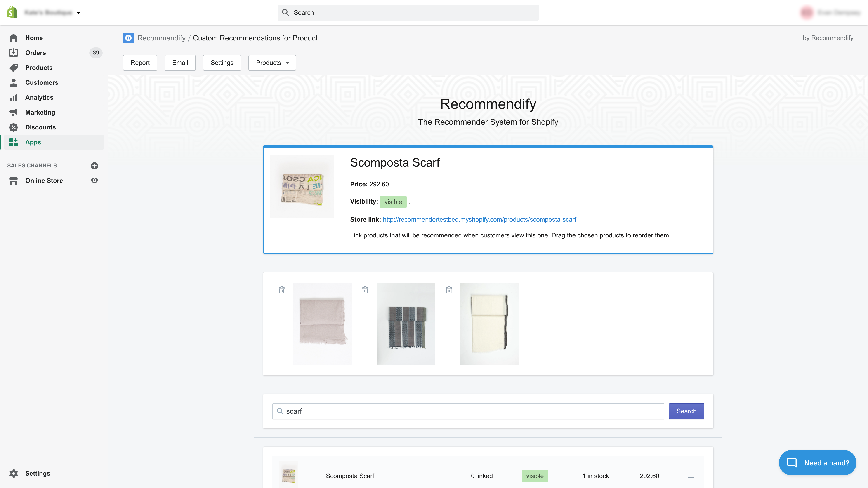Image resolution: width=868 pixels, height=488 pixels.
Task: Click the Orders inbox icon
Action: pos(14,53)
